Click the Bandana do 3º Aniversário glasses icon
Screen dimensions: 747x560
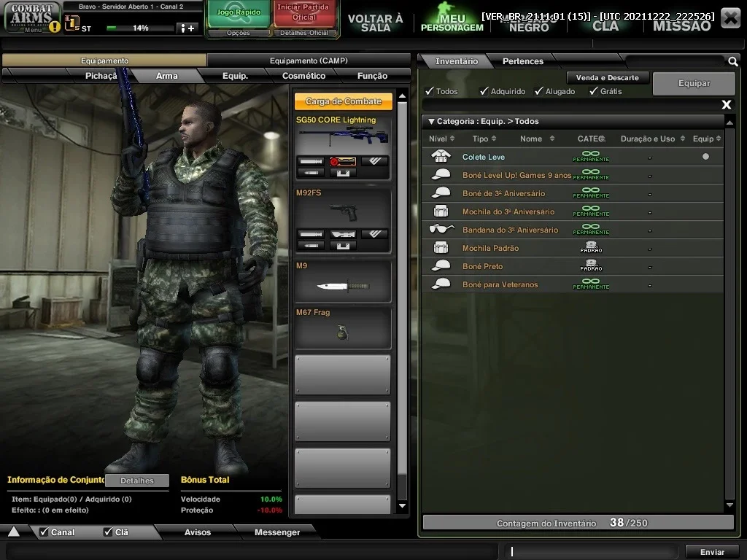(x=441, y=229)
